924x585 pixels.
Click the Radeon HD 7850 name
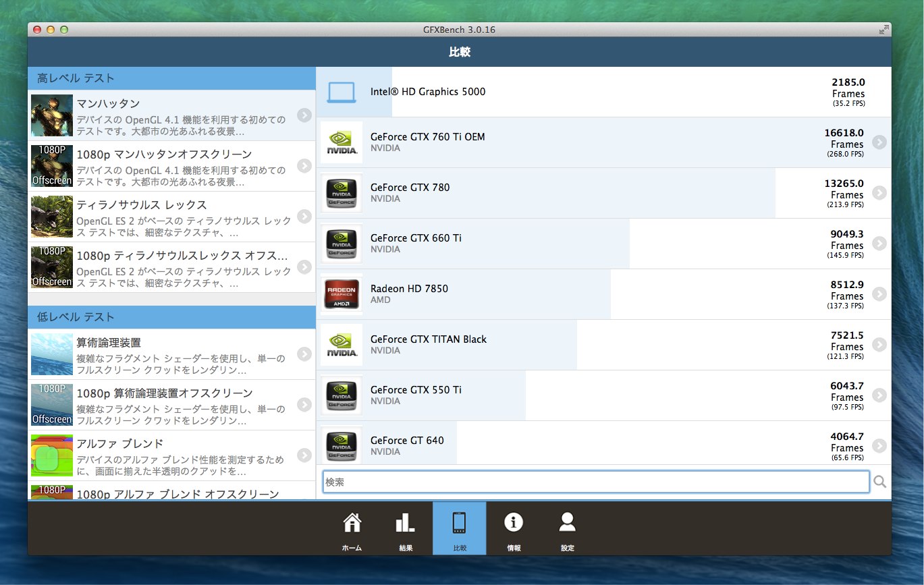click(x=409, y=289)
